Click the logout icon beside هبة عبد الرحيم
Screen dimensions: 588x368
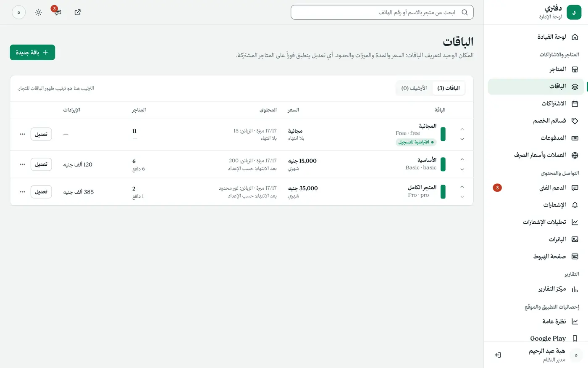[x=498, y=355]
